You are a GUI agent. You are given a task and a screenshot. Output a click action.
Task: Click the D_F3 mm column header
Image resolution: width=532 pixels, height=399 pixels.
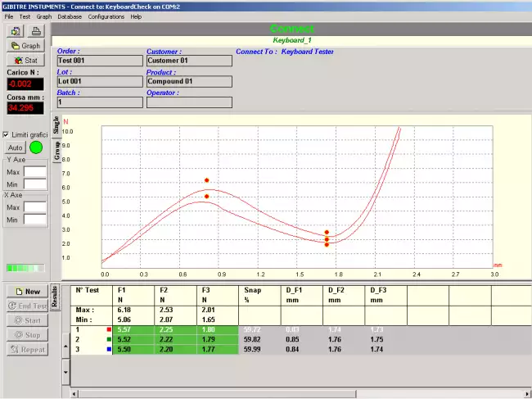pyautogui.click(x=385, y=295)
